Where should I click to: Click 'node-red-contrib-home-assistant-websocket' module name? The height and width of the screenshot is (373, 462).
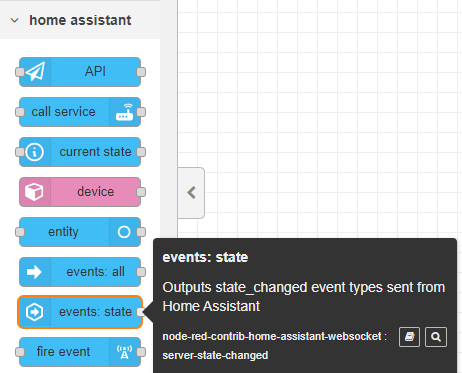(x=272, y=336)
